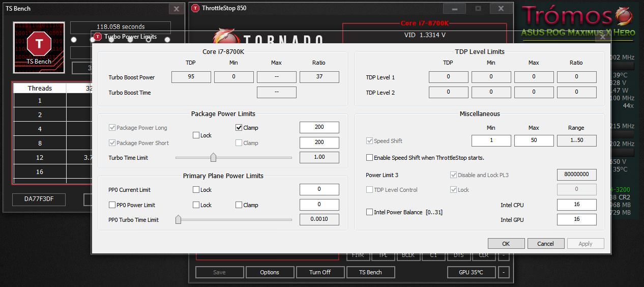Click the Turbo Time Limit value 1.00
Image resolution: width=644 pixels, height=287 pixels.
coord(319,157)
